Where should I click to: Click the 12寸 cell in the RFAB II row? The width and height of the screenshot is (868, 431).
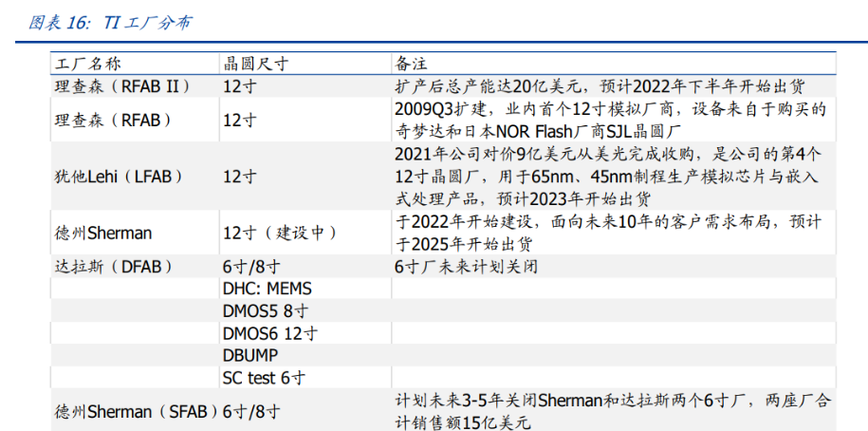click(240, 87)
